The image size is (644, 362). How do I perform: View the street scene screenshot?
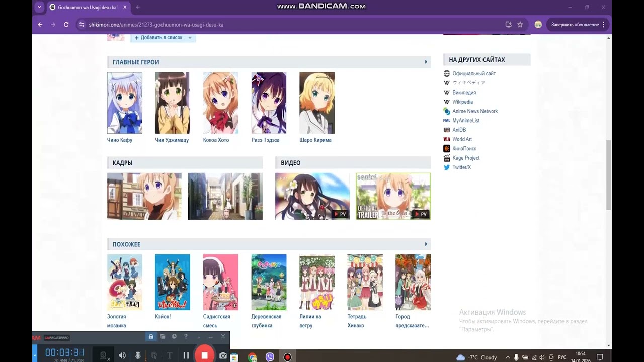[225, 196]
